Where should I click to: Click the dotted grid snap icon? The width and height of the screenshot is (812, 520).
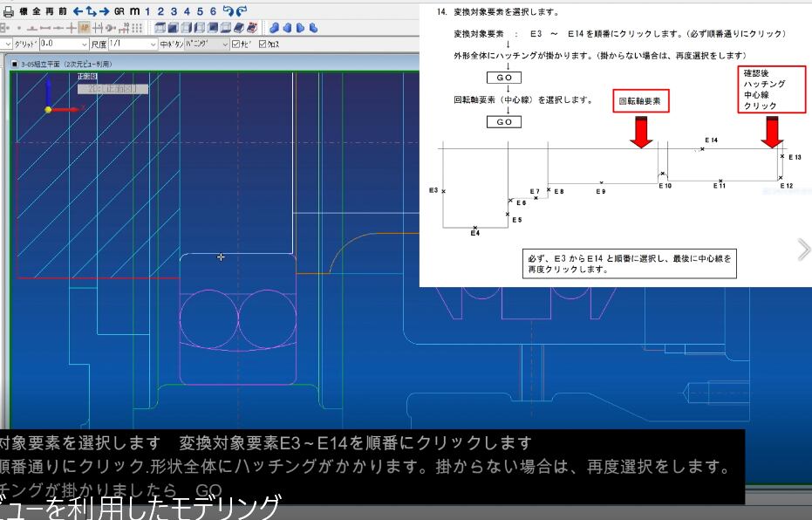coord(137,27)
